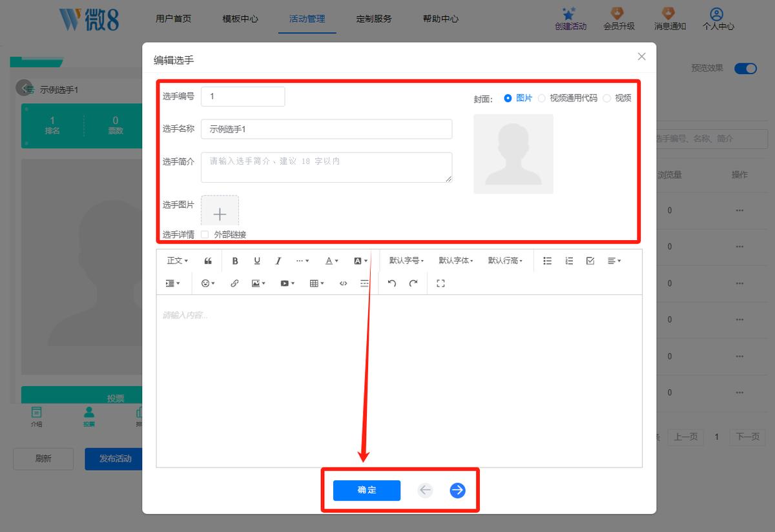Image resolution: width=775 pixels, height=532 pixels.
Task: Toggle italic formatting
Action: pyautogui.click(x=278, y=261)
